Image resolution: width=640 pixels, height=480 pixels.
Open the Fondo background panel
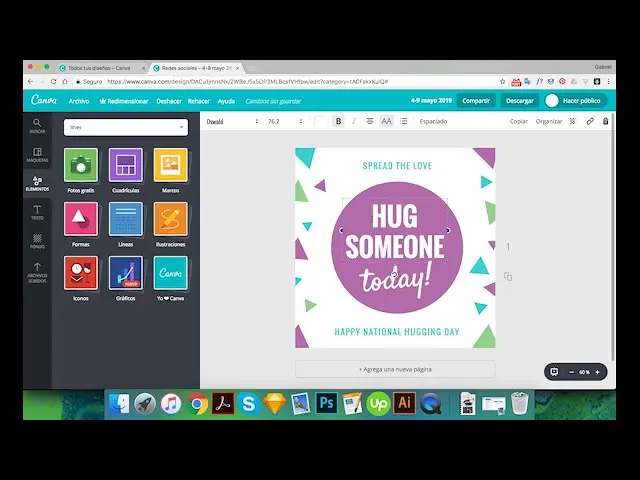tap(37, 240)
